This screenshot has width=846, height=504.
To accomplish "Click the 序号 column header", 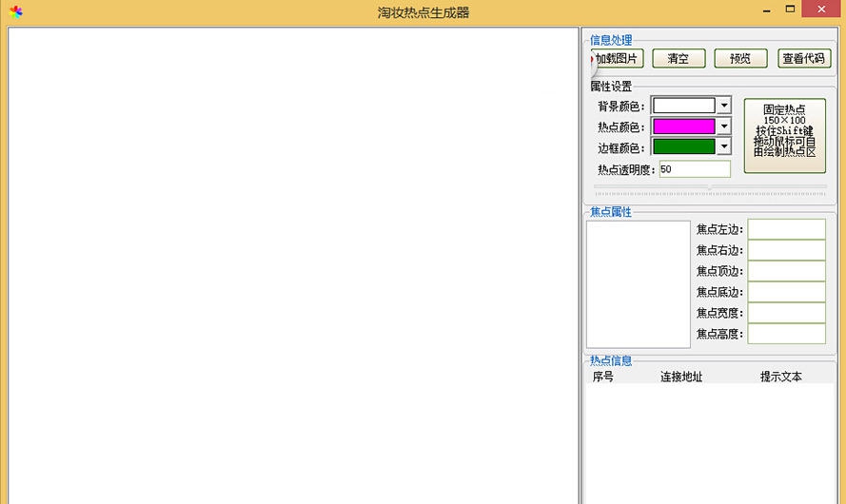I will 602,377.
